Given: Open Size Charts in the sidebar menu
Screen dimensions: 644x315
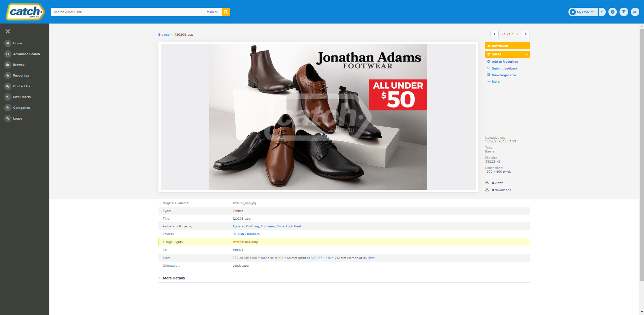Looking at the screenshot, I should [x=22, y=97].
